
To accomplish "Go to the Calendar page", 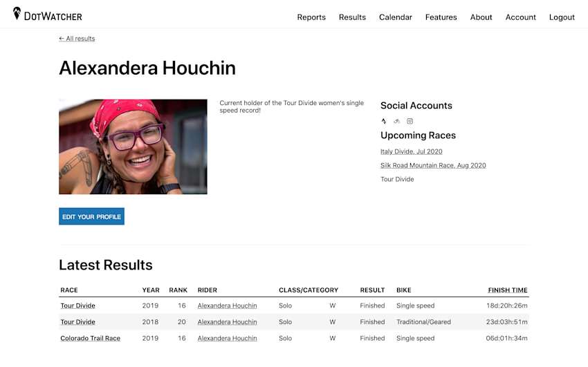I will click(x=395, y=17).
